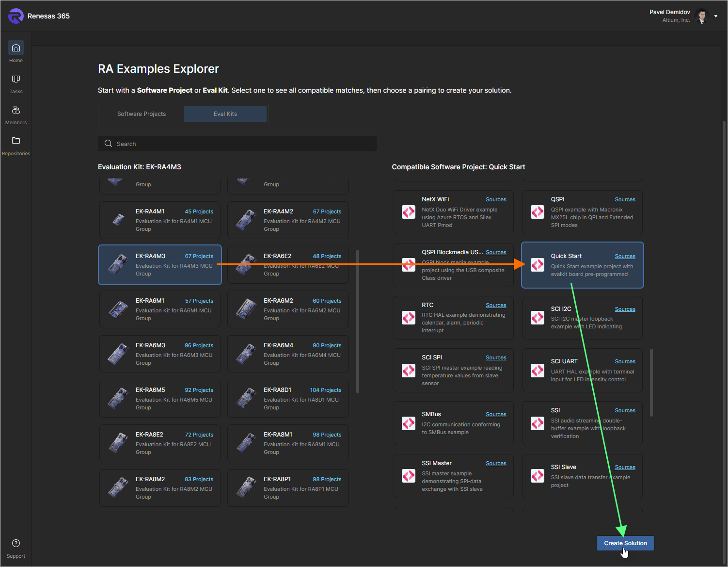Click the SSI Slave project icon
The height and width of the screenshot is (567, 728).
(x=538, y=476)
